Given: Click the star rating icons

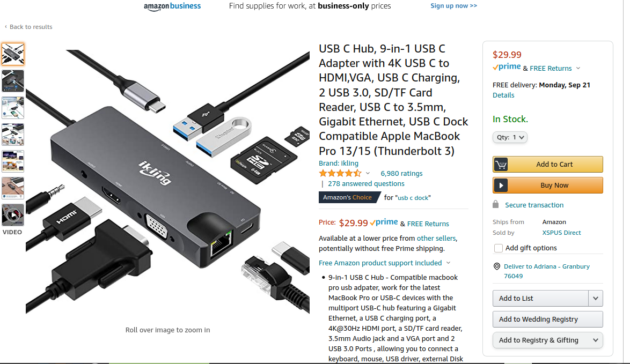Looking at the screenshot, I should pos(340,173).
